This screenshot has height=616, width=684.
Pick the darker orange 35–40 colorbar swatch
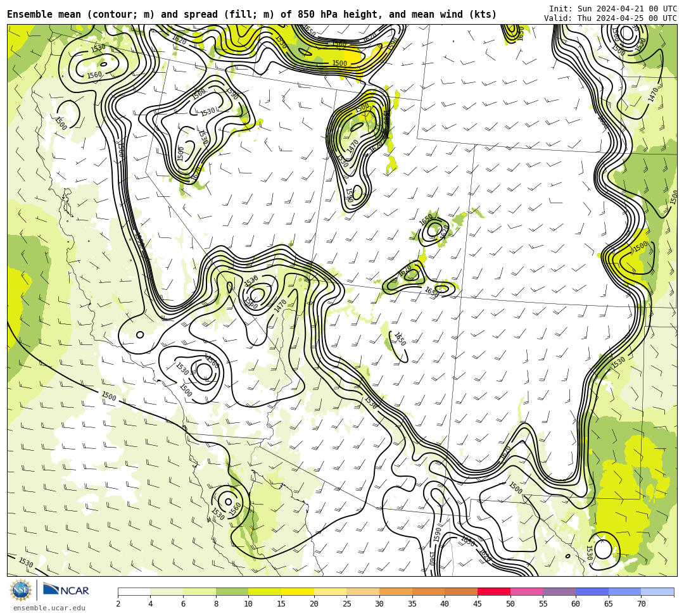pyautogui.click(x=428, y=591)
